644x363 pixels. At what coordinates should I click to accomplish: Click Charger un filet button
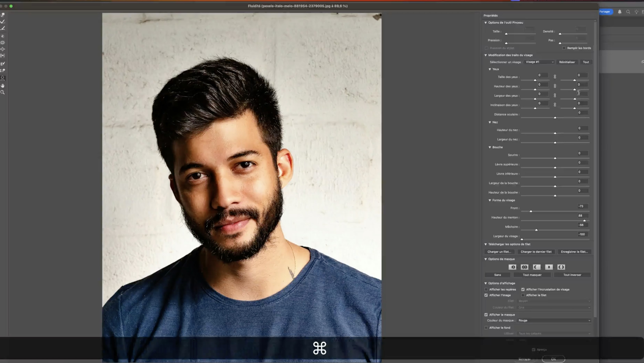click(499, 252)
